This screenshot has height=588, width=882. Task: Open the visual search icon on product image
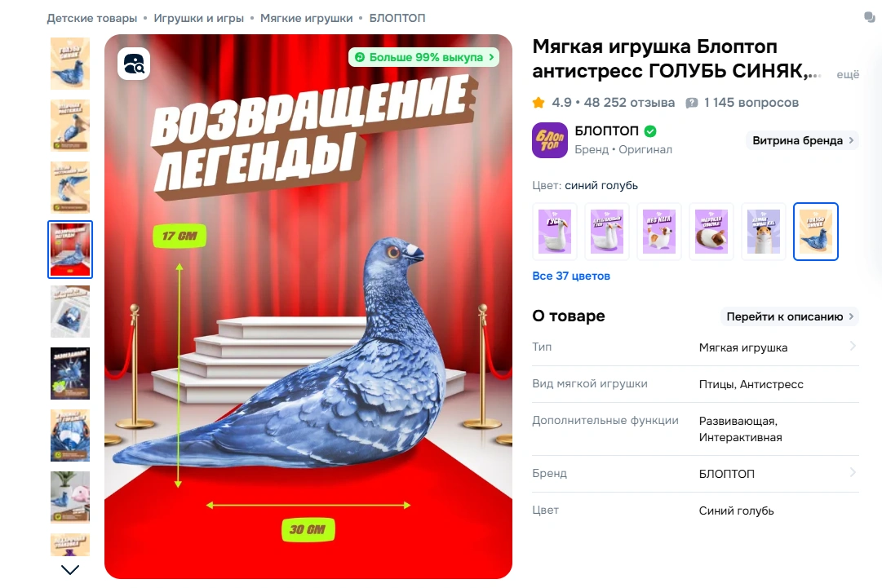(x=134, y=64)
